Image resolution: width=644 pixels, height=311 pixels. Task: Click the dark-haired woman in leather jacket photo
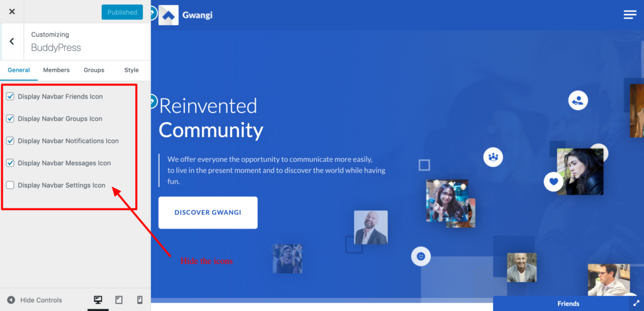point(580,171)
